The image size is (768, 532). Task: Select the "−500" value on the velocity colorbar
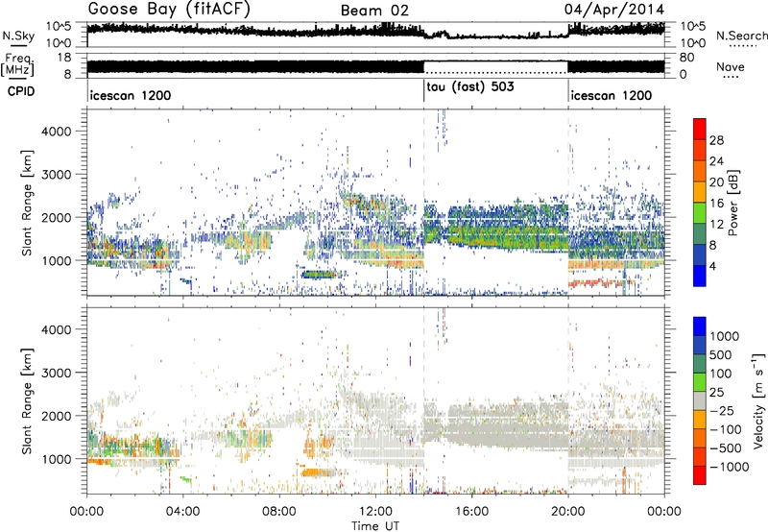(726, 448)
